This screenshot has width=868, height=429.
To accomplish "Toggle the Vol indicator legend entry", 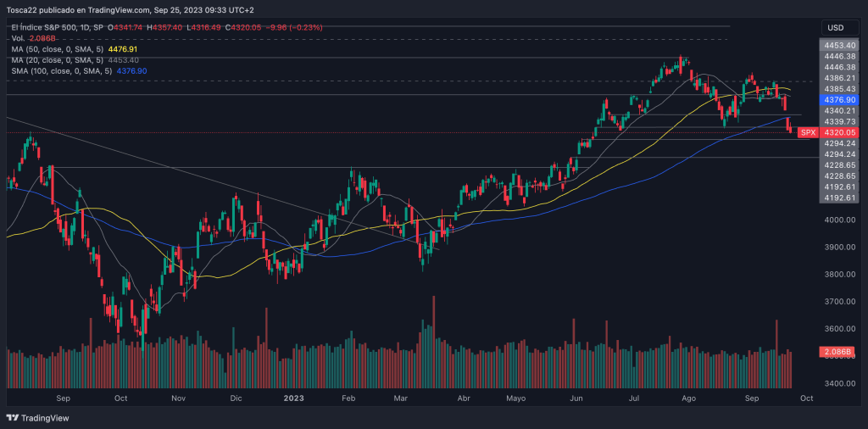I will tap(19, 39).
